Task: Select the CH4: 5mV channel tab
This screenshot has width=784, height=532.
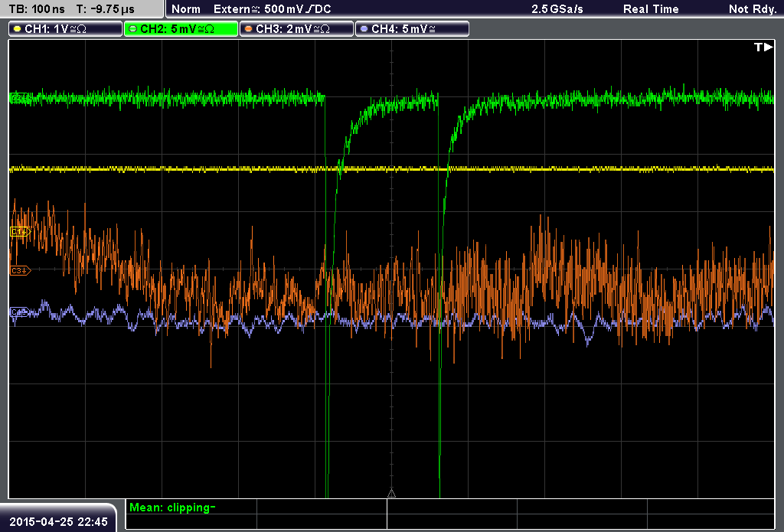Action: (x=412, y=29)
